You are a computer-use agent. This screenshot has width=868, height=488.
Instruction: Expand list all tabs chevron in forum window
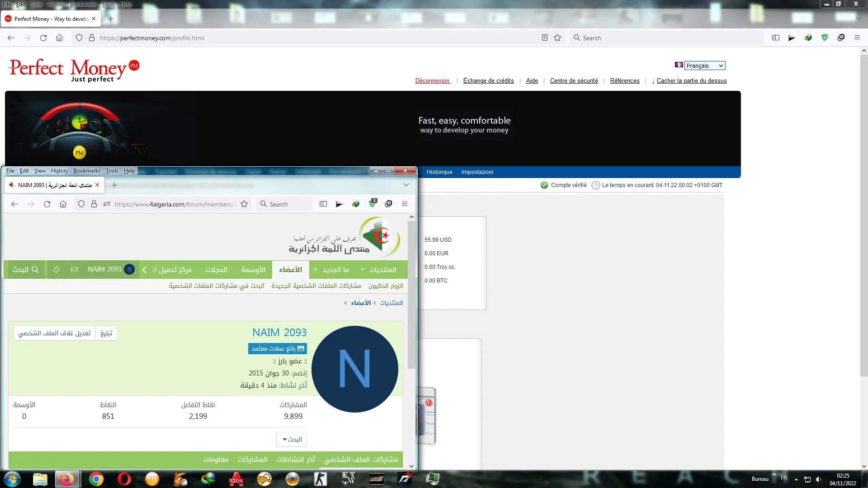click(x=406, y=185)
